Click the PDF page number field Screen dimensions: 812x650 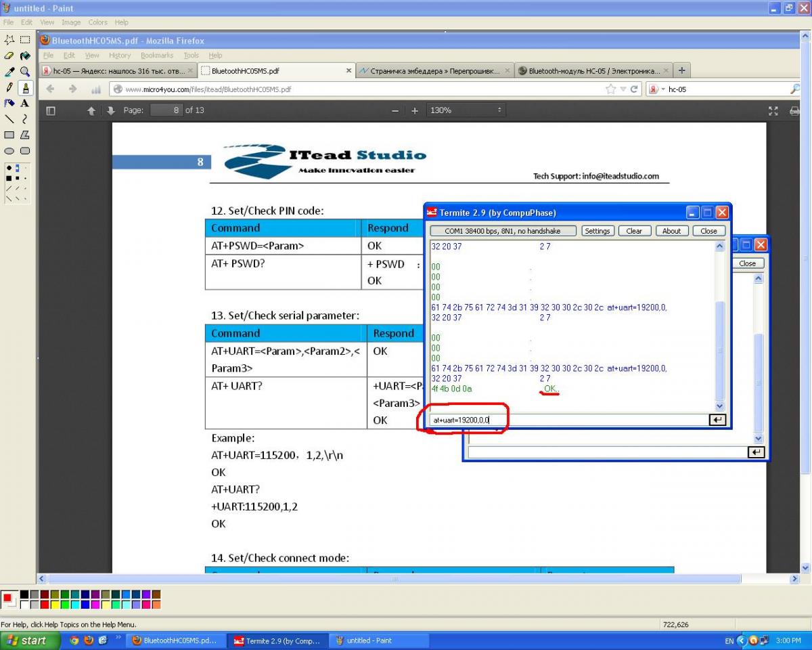tap(166, 110)
